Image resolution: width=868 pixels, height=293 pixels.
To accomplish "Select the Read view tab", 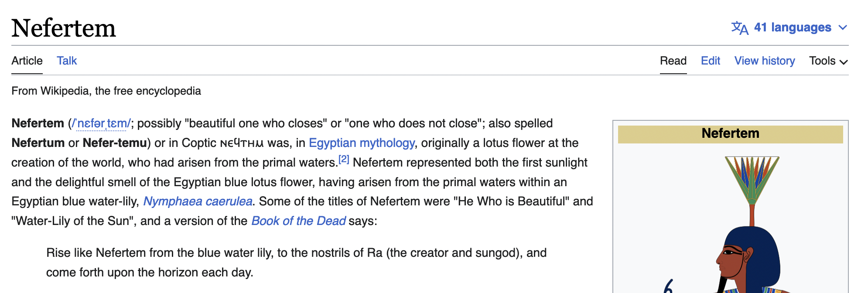I will (x=673, y=61).
